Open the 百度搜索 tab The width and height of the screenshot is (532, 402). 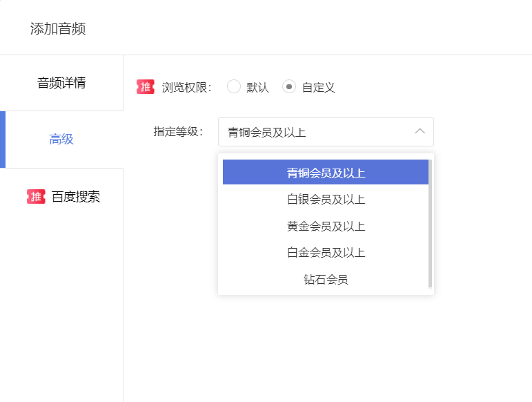pos(61,197)
